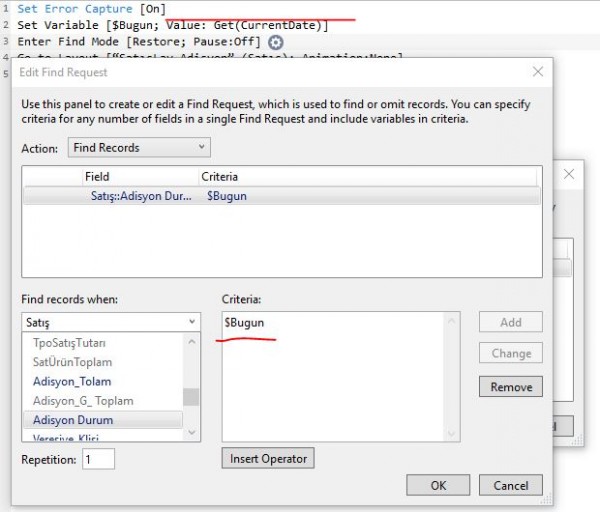Viewport: 600px width, 512px height.
Task: Cancel the Edit Find Request dialog
Action: point(511,485)
